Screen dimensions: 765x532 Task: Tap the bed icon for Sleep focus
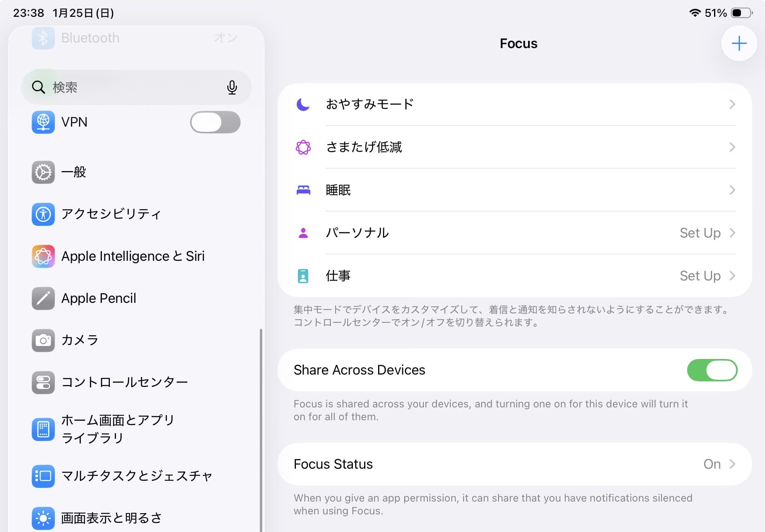[x=303, y=190]
